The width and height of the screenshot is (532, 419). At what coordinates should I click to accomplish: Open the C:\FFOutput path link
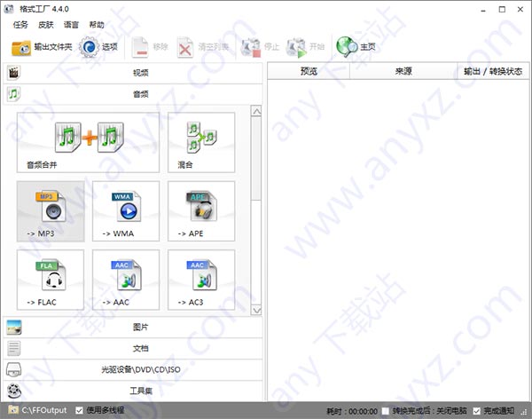click(44, 410)
